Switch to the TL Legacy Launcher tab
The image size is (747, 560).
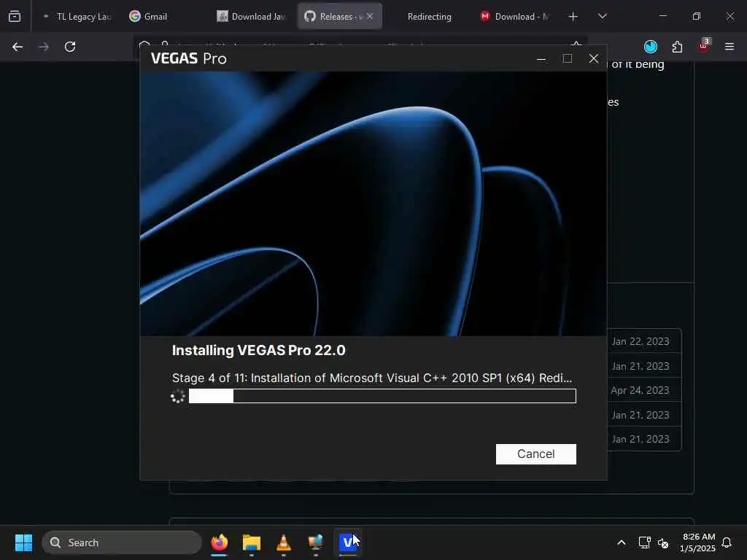pos(77,17)
